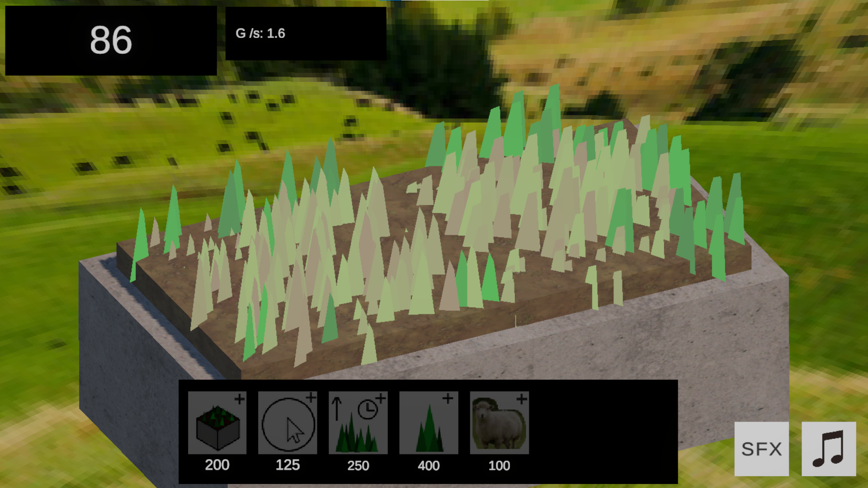The image size is (868, 488).
Task: Click the 400 cost under grass blade
Action: tap(429, 465)
